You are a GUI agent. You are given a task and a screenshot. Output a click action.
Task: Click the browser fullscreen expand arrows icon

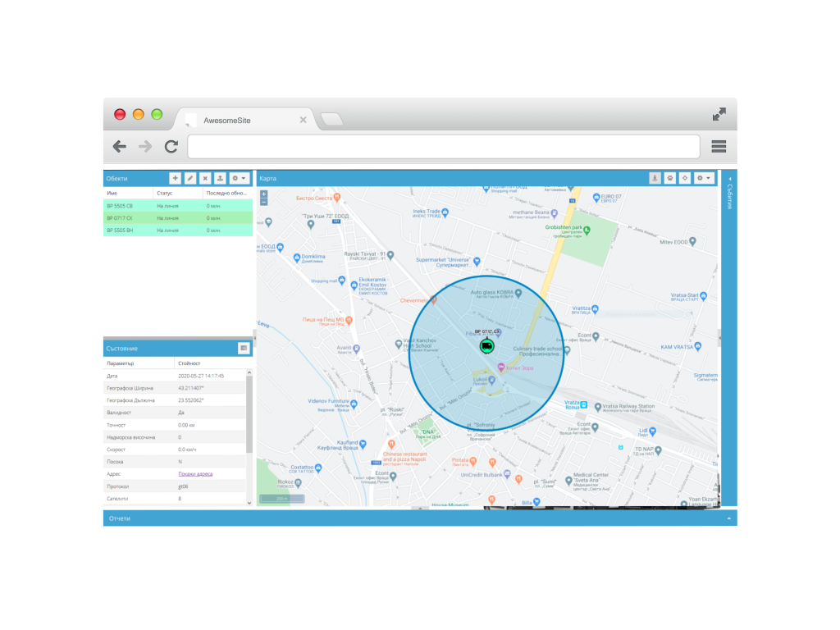coord(719,114)
